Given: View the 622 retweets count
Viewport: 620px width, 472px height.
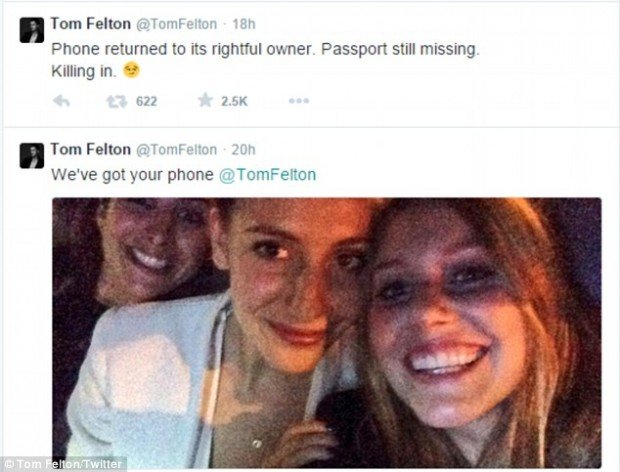Looking at the screenshot, I should (146, 101).
